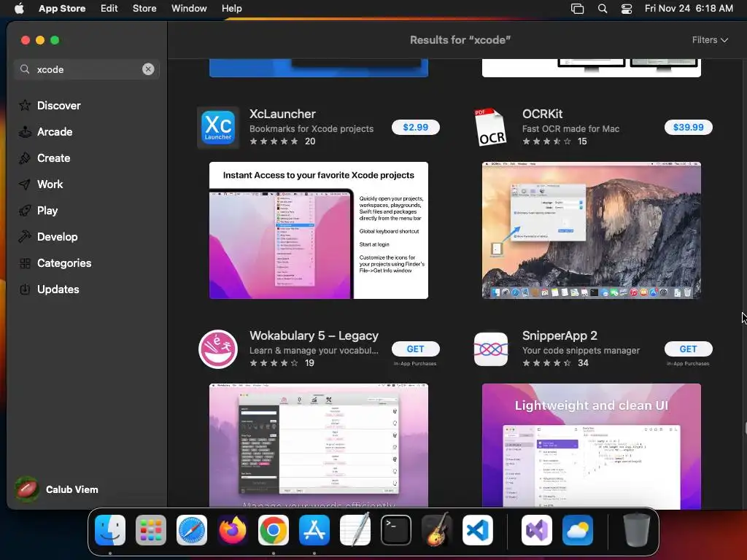This screenshot has width=747, height=560.
Task: Clear the xcode search field
Action: (x=148, y=69)
